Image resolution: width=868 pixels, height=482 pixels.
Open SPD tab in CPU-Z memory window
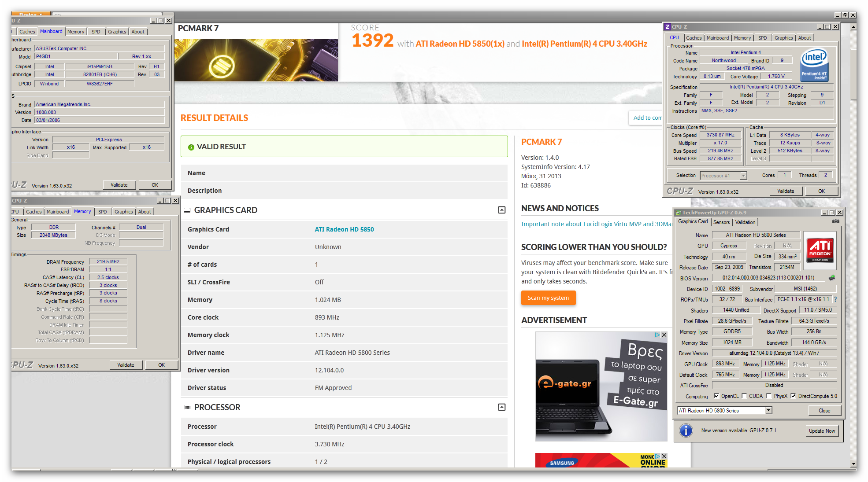[103, 212]
